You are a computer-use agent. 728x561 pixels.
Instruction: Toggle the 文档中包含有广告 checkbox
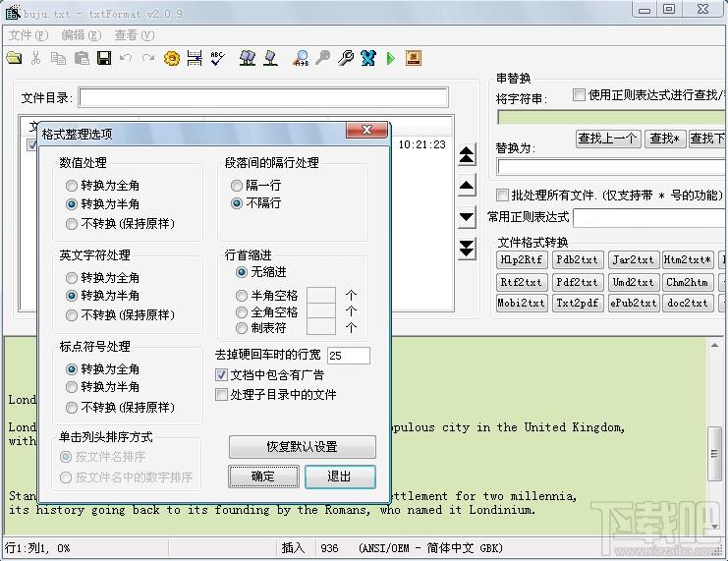(x=222, y=375)
